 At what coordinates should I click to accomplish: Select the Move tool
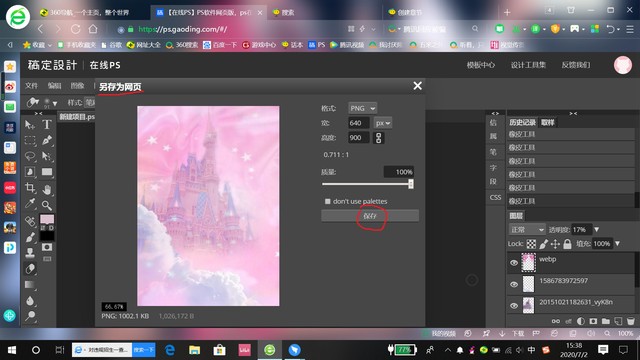pos(30,124)
